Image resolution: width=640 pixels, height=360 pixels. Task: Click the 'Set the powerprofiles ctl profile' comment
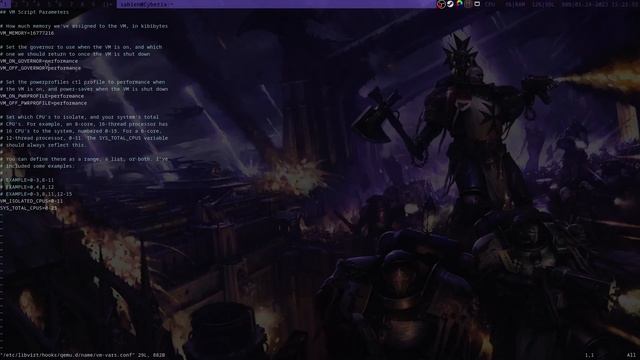pyautogui.click(x=82, y=82)
